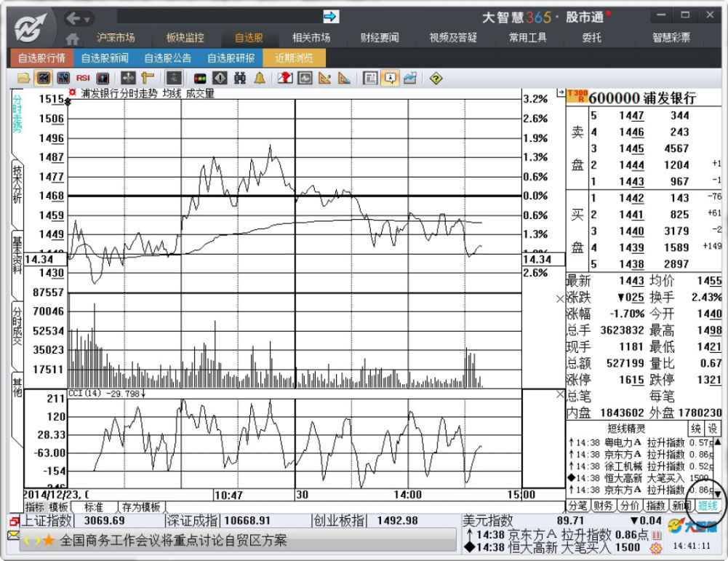Switch to 分笔 bottom tab

coord(577,506)
